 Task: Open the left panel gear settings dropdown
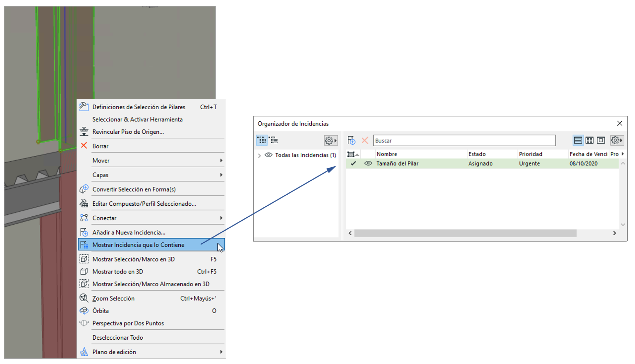pyautogui.click(x=331, y=140)
